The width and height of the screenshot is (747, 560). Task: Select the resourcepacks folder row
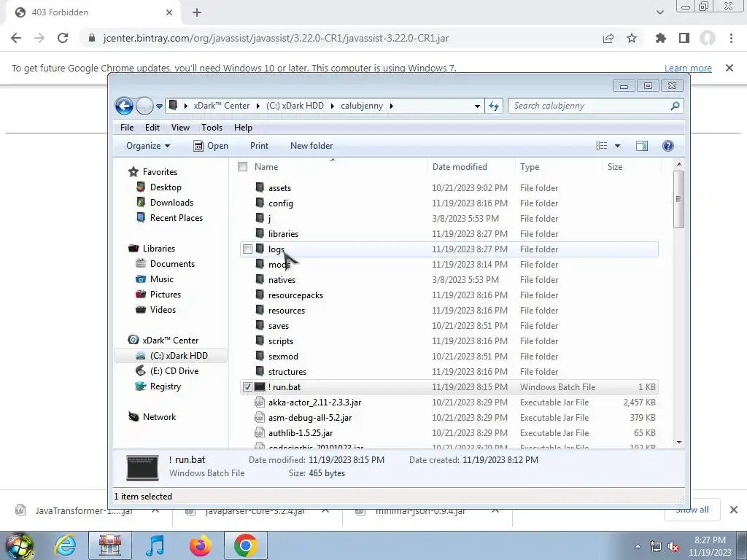449,295
